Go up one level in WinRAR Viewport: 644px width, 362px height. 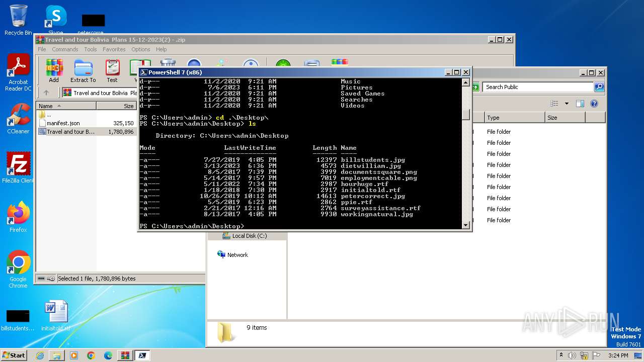point(46,93)
